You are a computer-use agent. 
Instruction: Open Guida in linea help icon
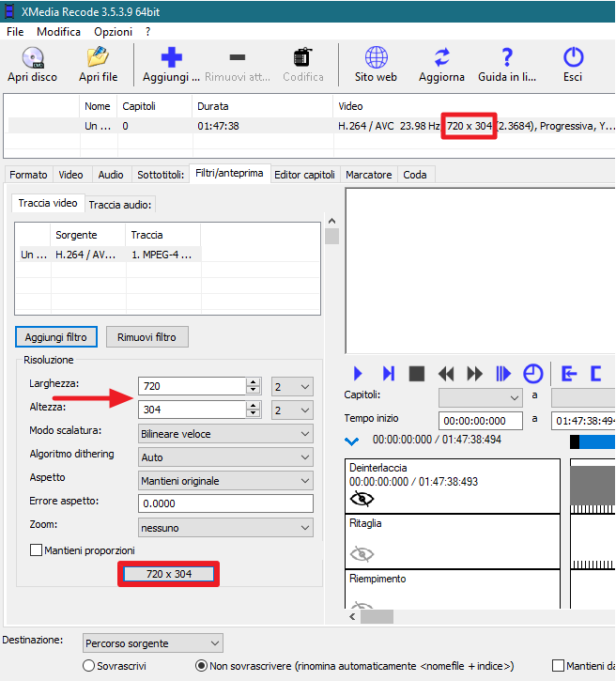point(507,57)
